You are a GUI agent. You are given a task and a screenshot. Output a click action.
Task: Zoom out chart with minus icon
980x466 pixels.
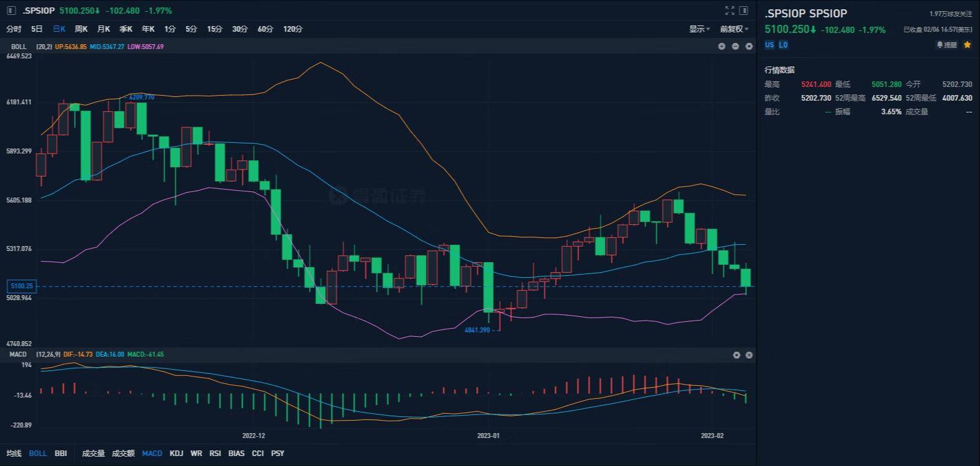coord(735,47)
